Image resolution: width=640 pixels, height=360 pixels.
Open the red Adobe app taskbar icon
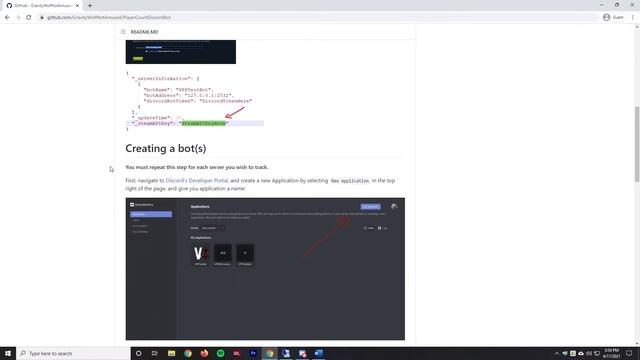tap(237, 353)
